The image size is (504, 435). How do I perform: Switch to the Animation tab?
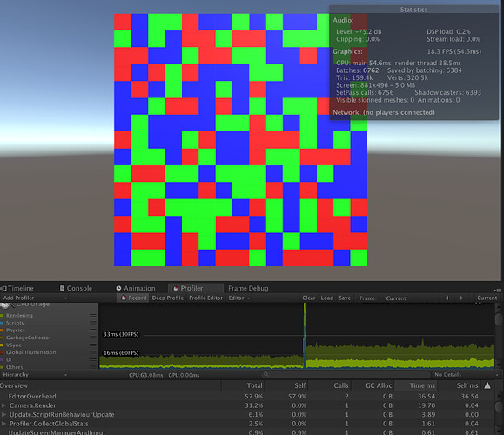point(136,288)
